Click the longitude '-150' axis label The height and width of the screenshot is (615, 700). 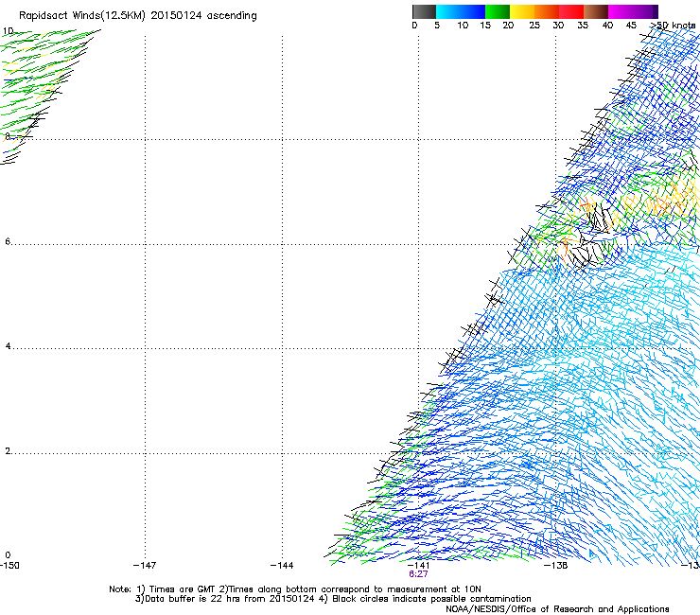click(x=9, y=566)
